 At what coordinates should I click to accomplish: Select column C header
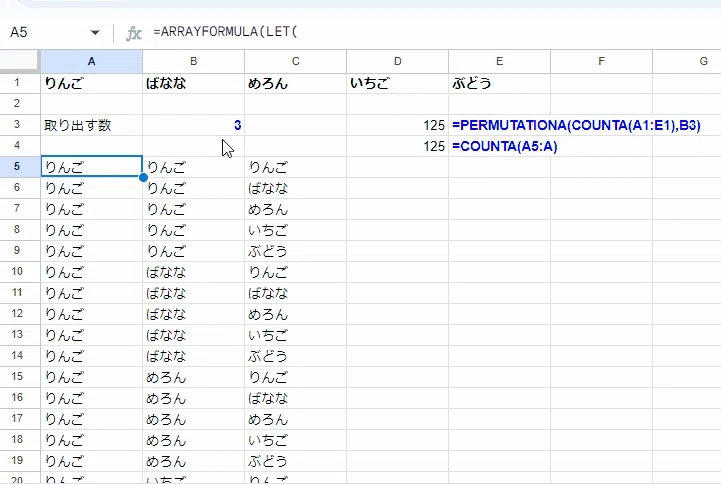pos(296,62)
